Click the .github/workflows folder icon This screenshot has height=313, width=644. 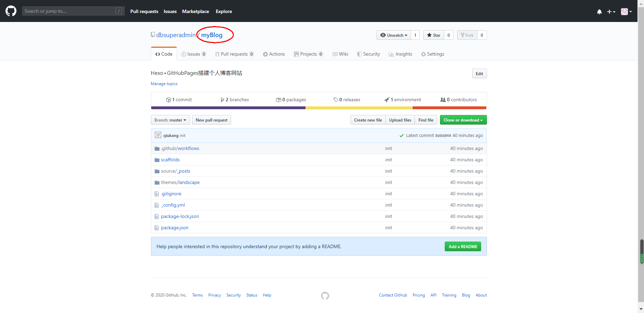coord(157,149)
